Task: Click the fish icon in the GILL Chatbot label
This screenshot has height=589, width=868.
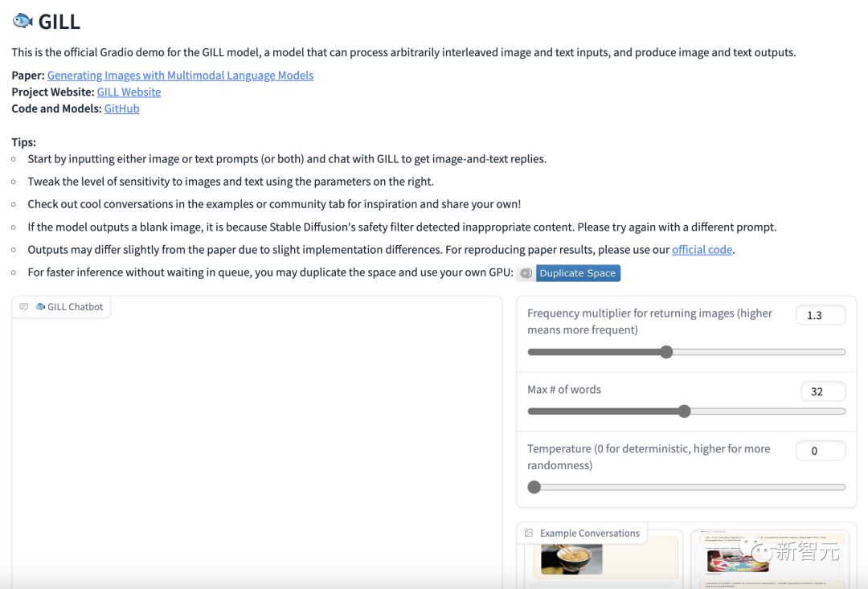Action: point(40,307)
